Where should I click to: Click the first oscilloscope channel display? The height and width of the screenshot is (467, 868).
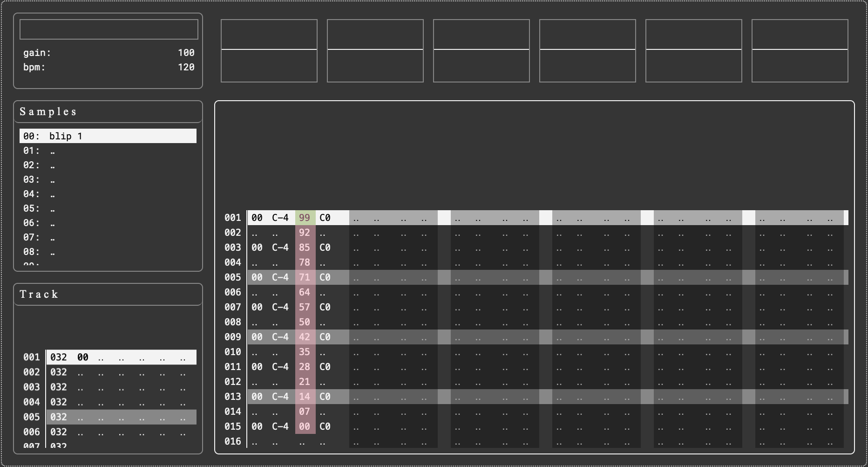(269, 51)
